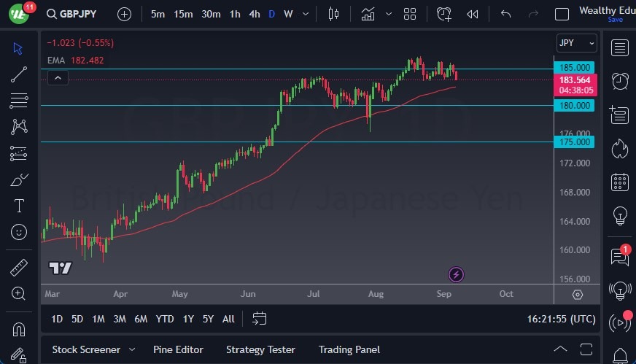Set the chart range to YTD

tap(165, 319)
